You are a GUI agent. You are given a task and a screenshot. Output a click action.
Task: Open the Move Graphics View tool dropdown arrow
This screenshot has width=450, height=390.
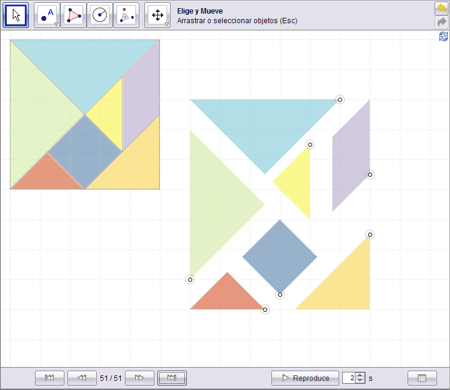tap(167, 24)
